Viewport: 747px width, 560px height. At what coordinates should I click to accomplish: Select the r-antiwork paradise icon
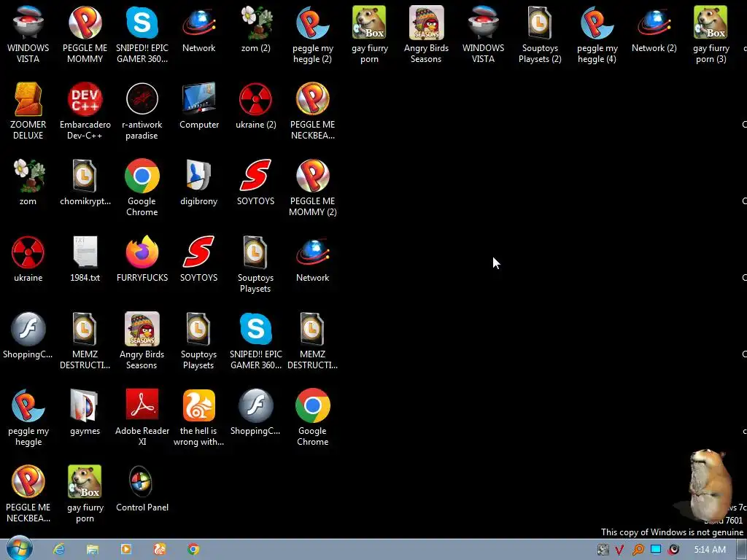click(x=142, y=111)
